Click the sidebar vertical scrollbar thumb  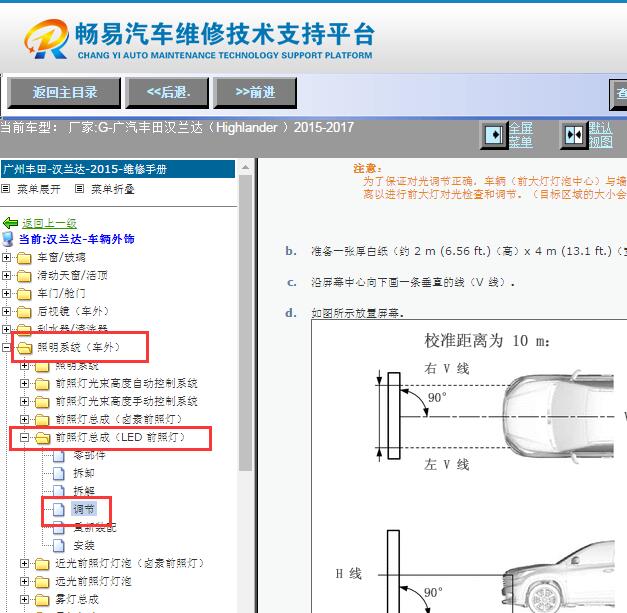pos(246,323)
